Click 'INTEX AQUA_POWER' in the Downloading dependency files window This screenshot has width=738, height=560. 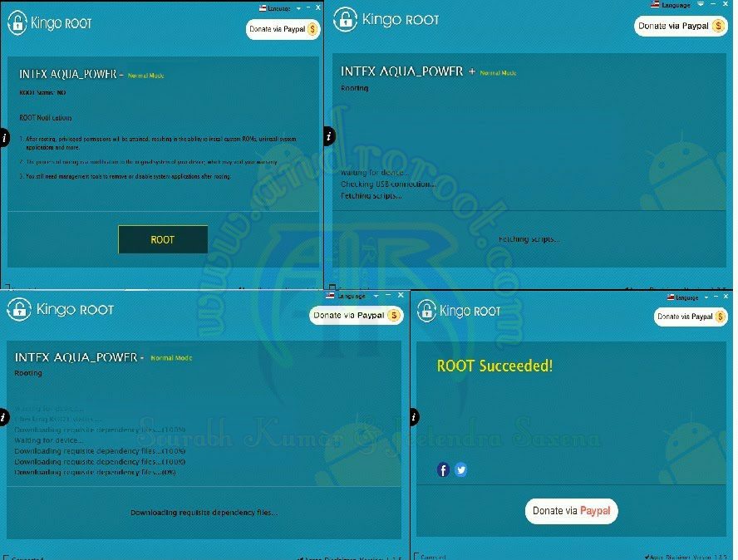[x=76, y=357]
